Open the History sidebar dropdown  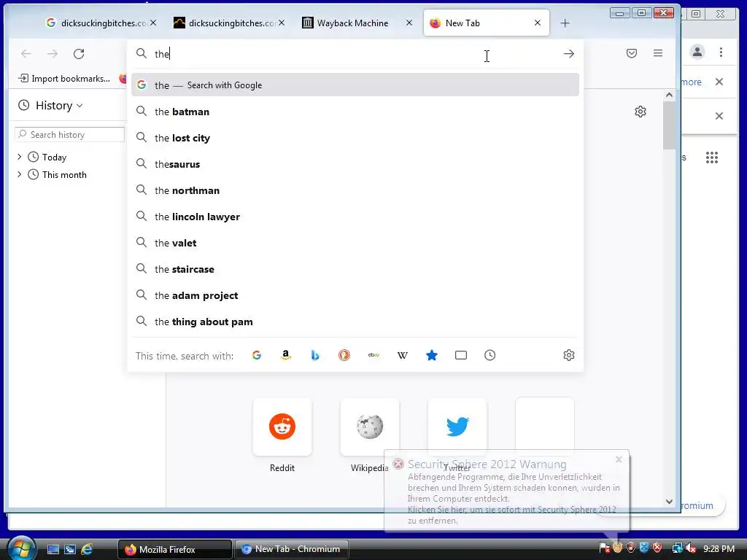coord(50,105)
